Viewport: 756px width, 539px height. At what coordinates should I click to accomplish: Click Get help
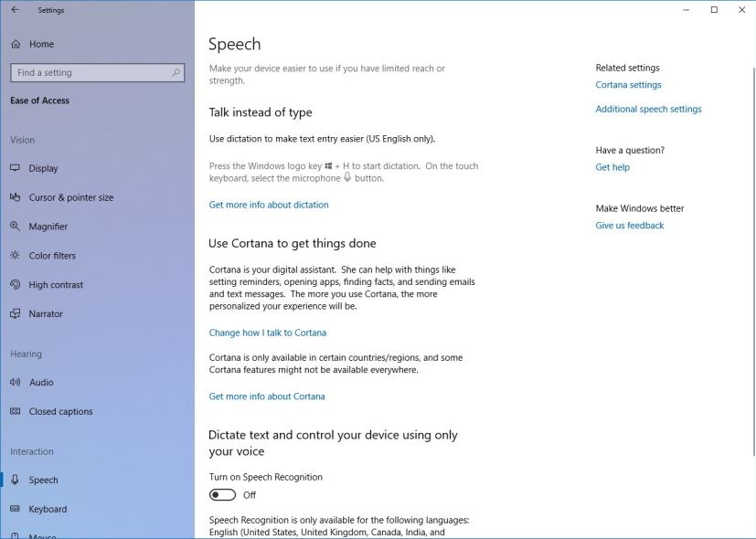612,166
